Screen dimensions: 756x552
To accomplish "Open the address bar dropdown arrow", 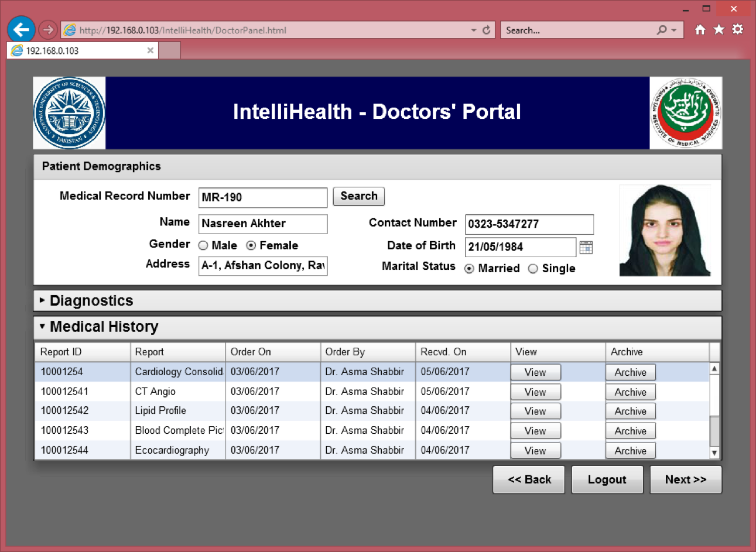I will tap(474, 30).
